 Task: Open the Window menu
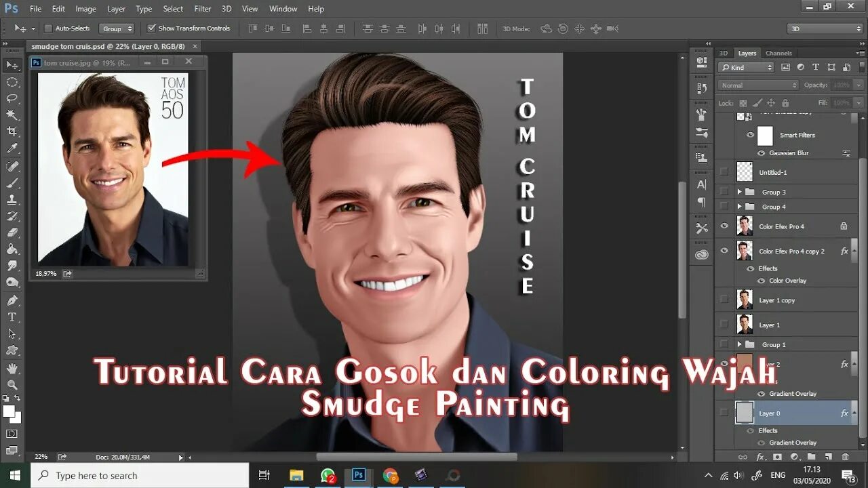tap(283, 9)
